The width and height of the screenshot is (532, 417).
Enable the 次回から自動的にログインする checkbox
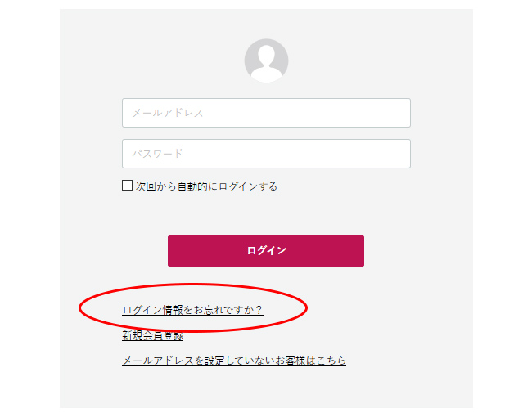point(127,186)
